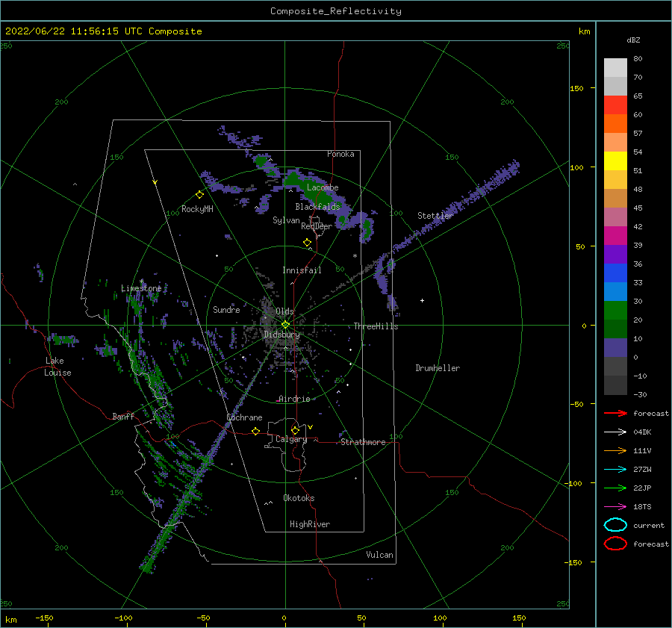Click the HighRiver label
This screenshot has height=628, width=672.
tap(310, 524)
